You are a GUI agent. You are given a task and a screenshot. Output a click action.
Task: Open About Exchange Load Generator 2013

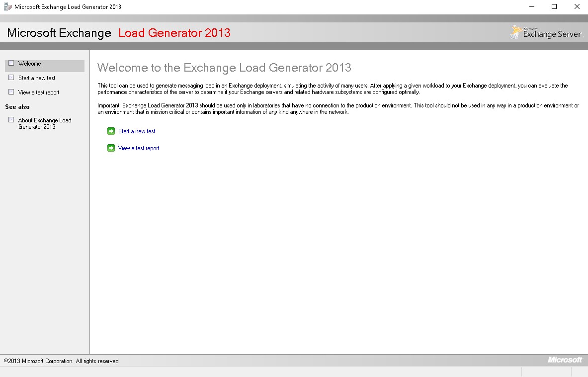[45, 123]
